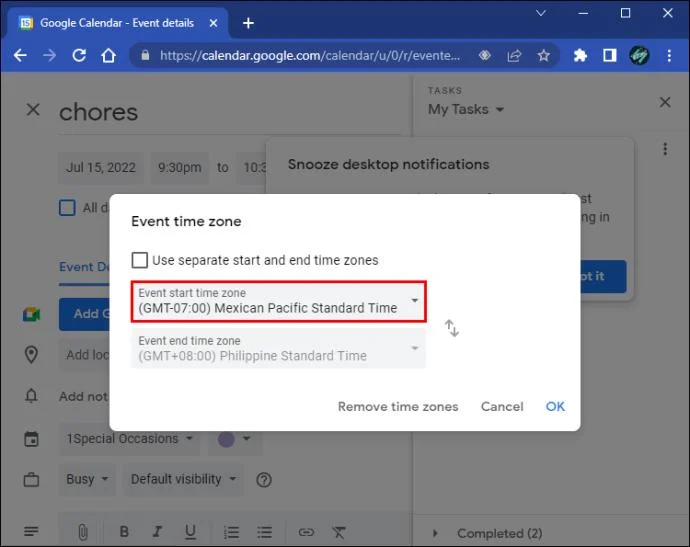Bookmark this page with star
Screen dimensions: 690x547
click(543, 55)
